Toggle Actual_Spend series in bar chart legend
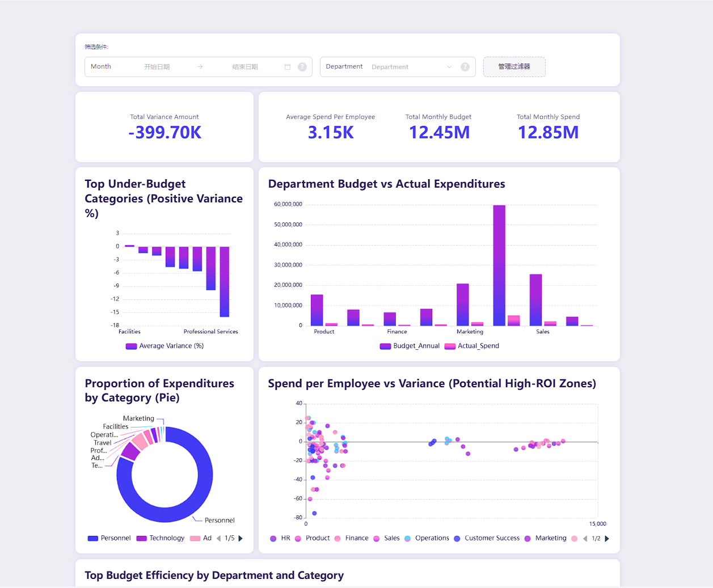This screenshot has width=713, height=588. 472,346
